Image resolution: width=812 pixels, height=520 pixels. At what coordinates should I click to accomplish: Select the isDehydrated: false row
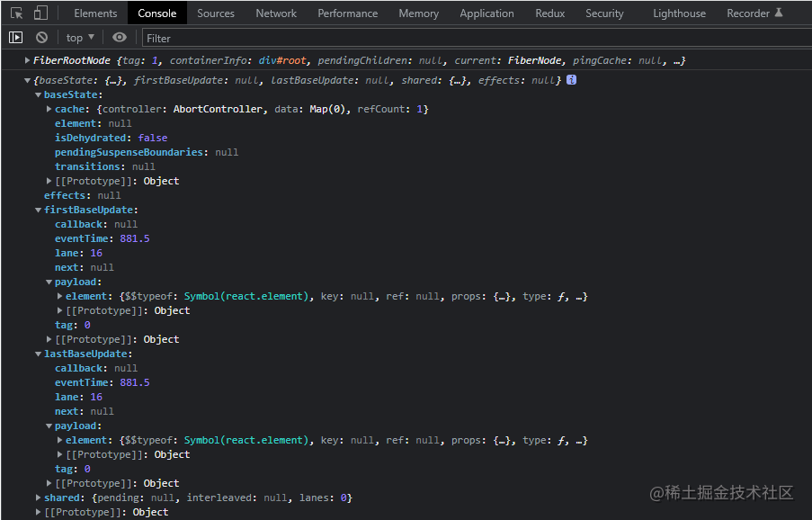point(111,138)
